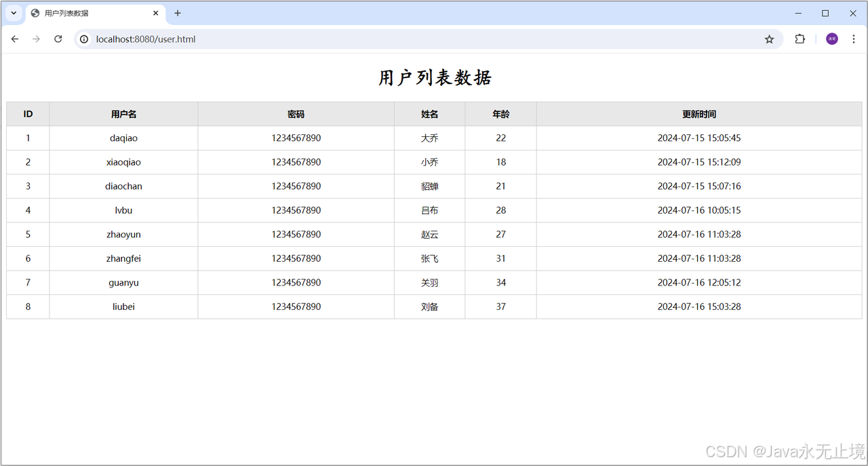868x466 pixels.
Task: Select username cell zhangfei
Action: (123, 258)
